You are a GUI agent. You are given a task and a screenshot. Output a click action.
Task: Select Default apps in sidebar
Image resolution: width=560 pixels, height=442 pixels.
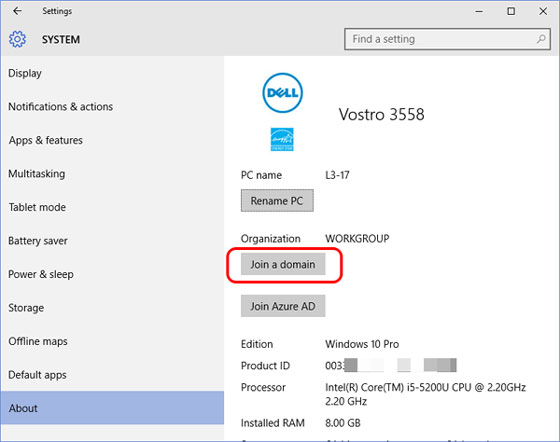tap(112, 375)
